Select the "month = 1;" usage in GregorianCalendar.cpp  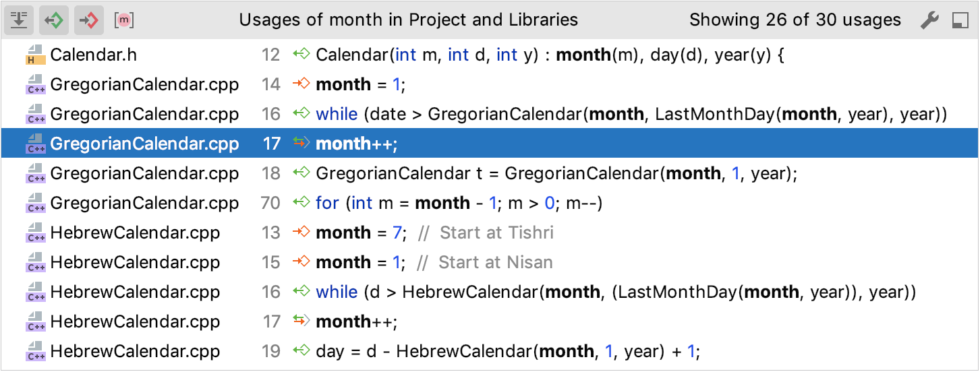pyautogui.click(x=361, y=85)
